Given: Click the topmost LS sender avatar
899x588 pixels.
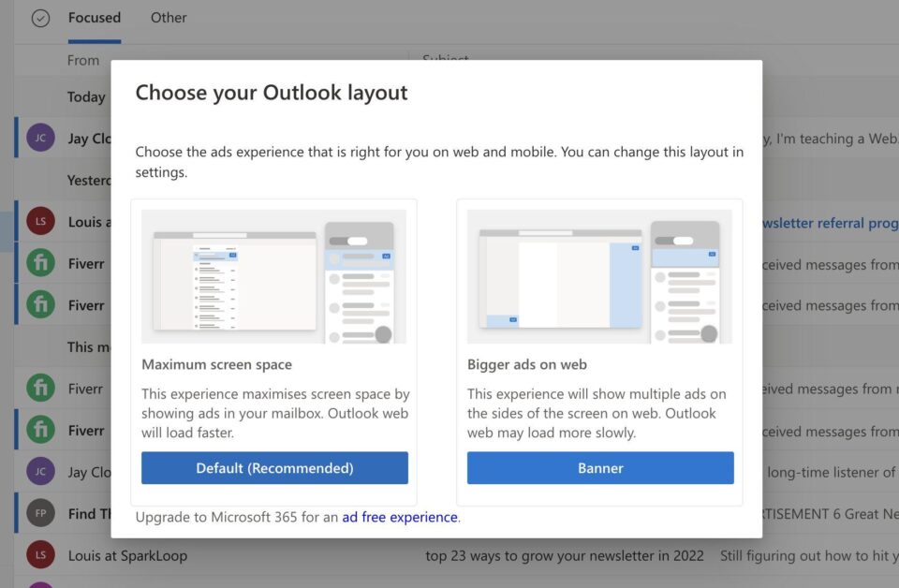Looking at the screenshot, I should click(x=40, y=221).
